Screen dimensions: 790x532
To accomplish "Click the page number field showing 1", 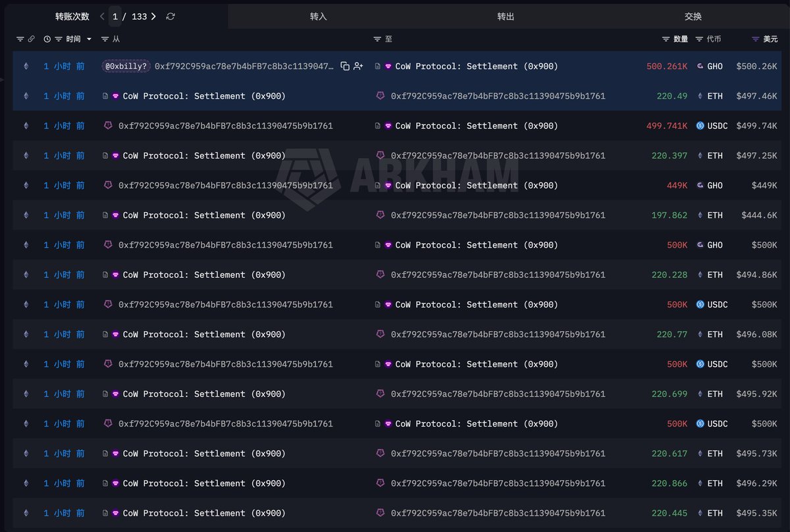I will tap(115, 16).
